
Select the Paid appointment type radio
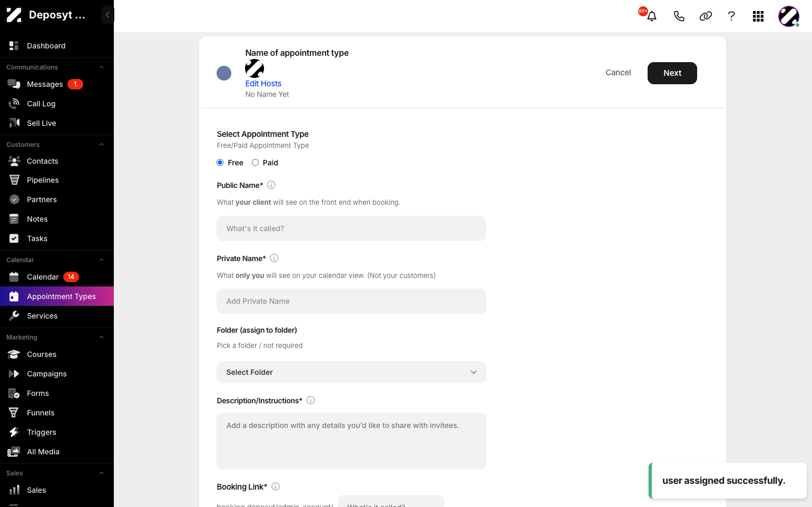[255, 163]
